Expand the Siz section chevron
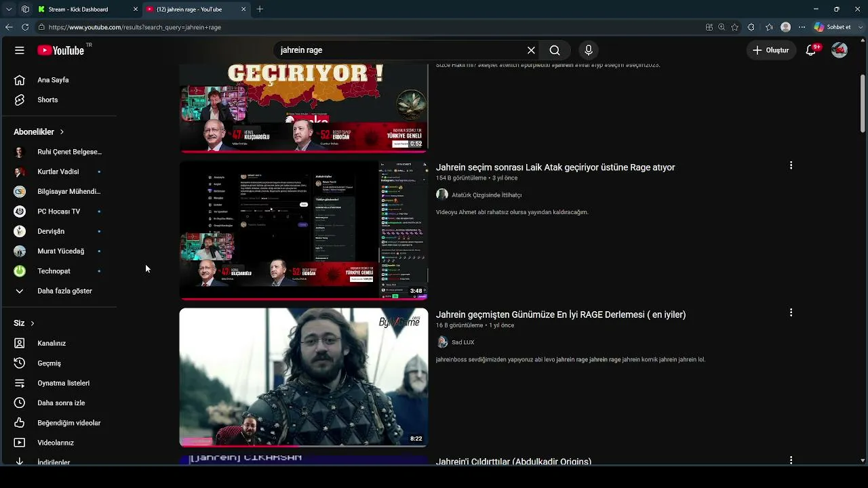This screenshot has width=868, height=488. coord(32,323)
